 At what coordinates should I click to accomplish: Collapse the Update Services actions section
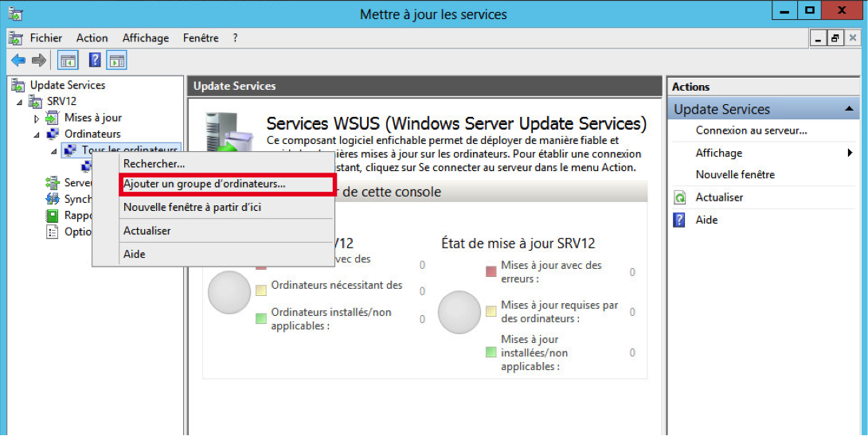(x=850, y=110)
